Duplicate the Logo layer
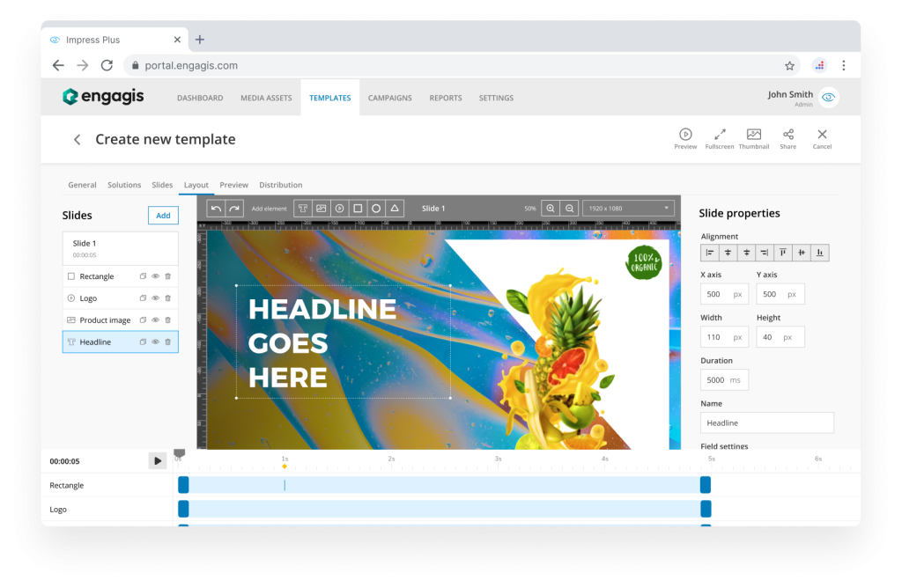Screen dimensions: 902x588 click(x=143, y=298)
